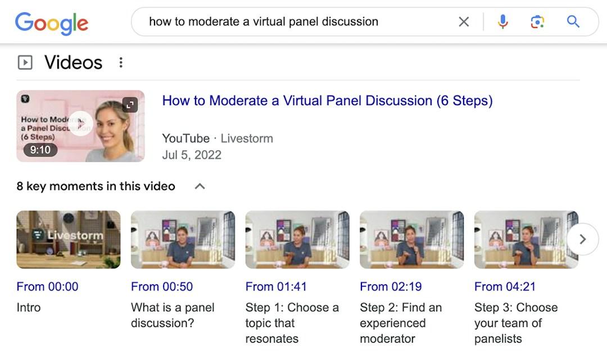Open the Videos heading
The height and width of the screenshot is (364, 607).
(73, 62)
